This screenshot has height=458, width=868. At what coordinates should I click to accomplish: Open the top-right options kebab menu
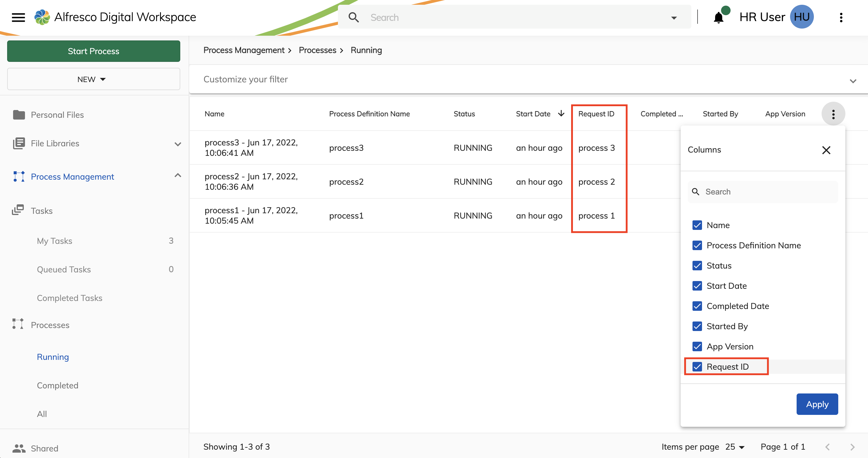(842, 17)
